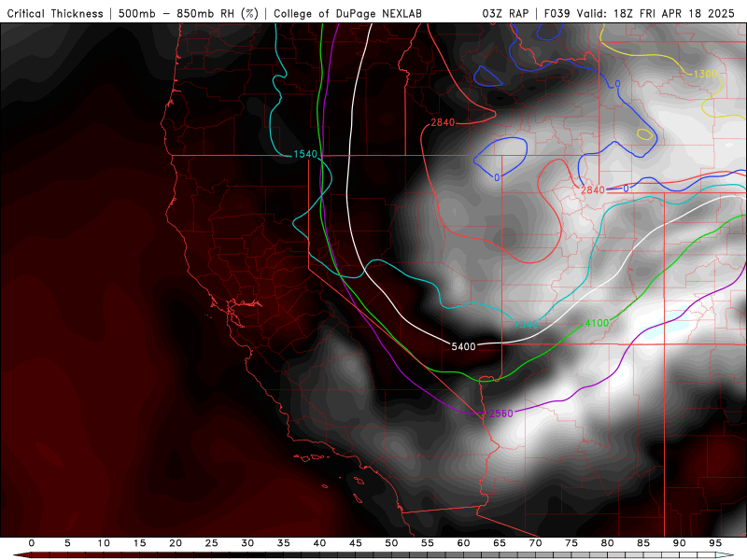Select the red 2840 label beside blue 0
This screenshot has height=560, width=747.
(593, 190)
